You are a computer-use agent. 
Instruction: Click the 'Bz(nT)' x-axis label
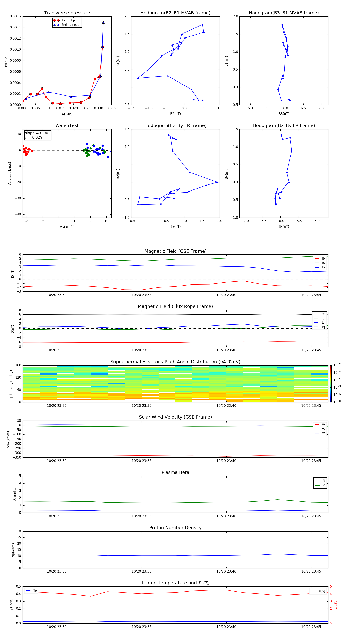tap(175, 227)
